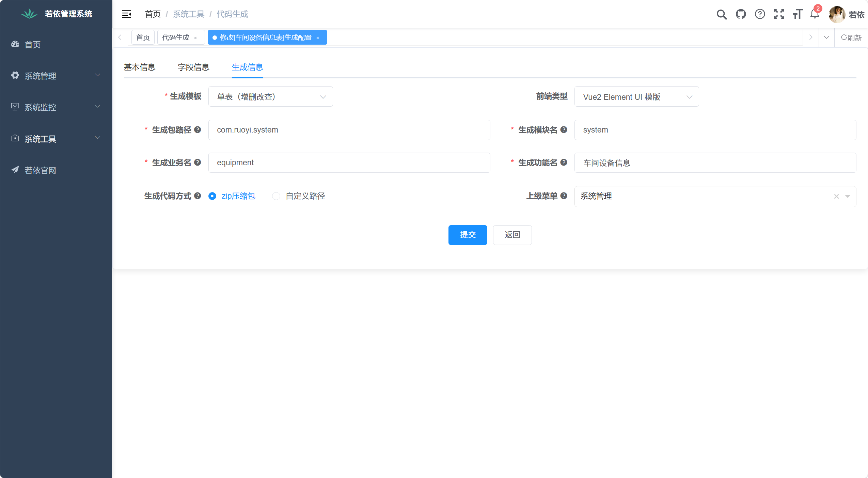Viewport: 868px width, 478px height.
Task: Show help tooltip icon for 上级菜单
Action: click(x=564, y=196)
